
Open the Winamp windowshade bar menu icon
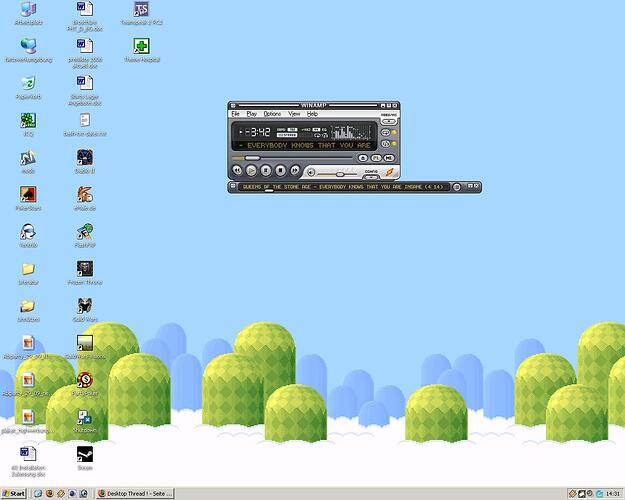point(233,186)
